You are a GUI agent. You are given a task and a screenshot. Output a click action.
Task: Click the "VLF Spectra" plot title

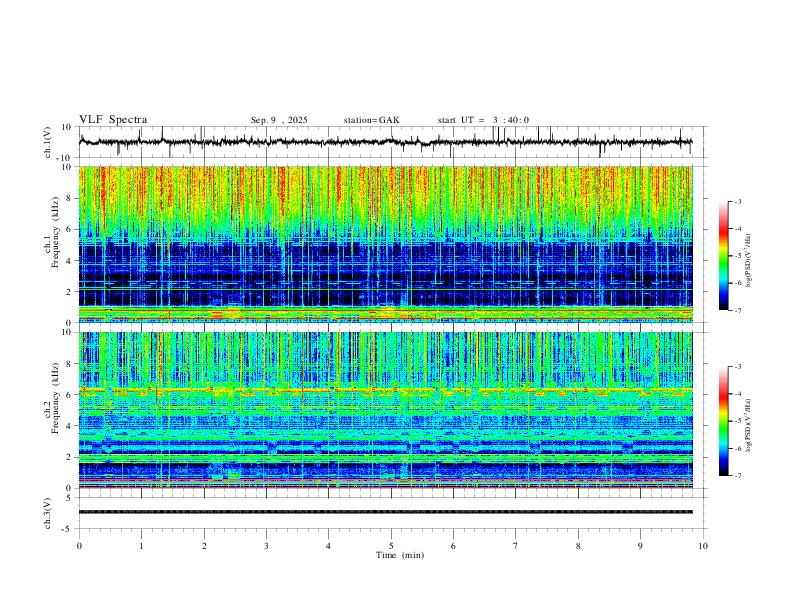point(113,120)
